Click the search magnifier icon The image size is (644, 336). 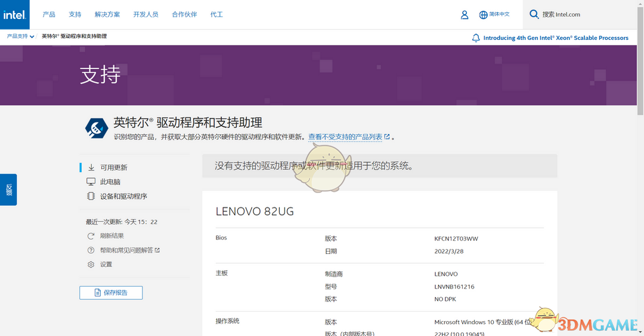coord(534,14)
